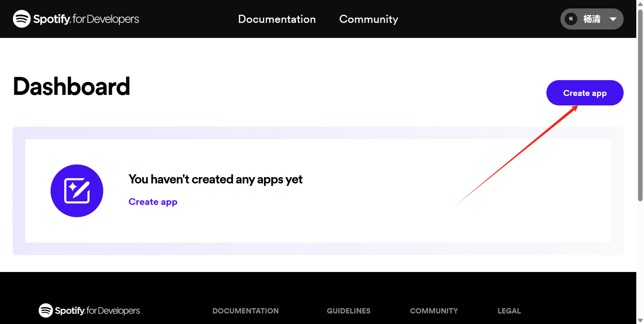Click the Create app link under empty message
644x324 pixels.
(153, 202)
